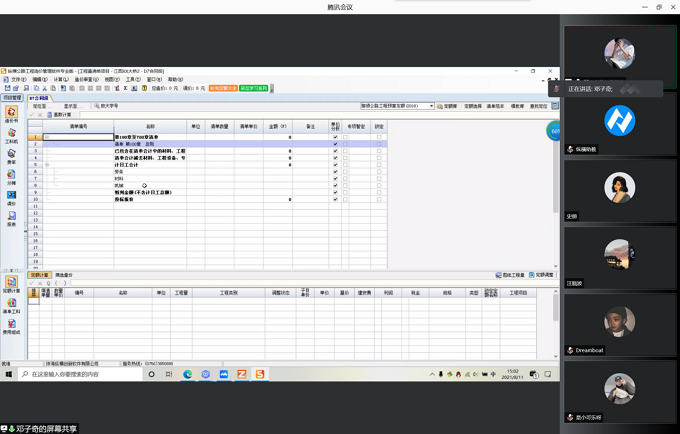
Task: Open 帮助 menu
Action: [175, 79]
